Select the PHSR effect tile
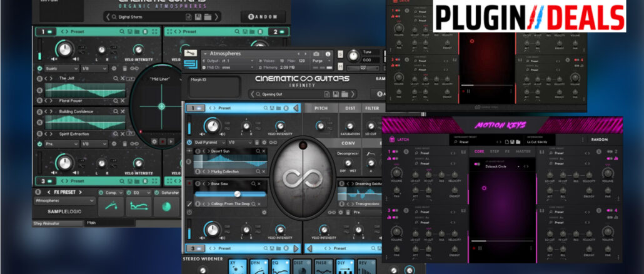Screen dimensions: 644x274 tap(324, 267)
